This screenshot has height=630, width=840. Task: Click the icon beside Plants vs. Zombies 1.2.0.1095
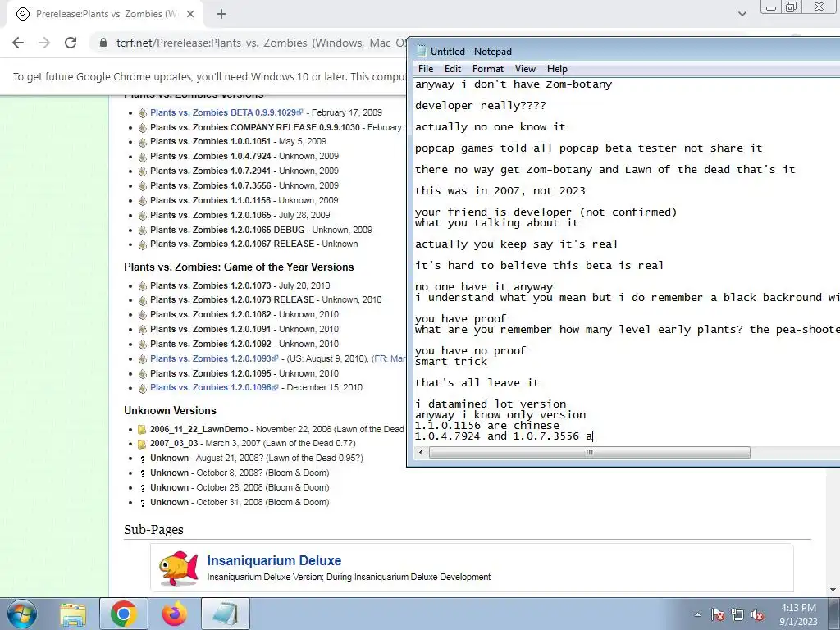(143, 374)
